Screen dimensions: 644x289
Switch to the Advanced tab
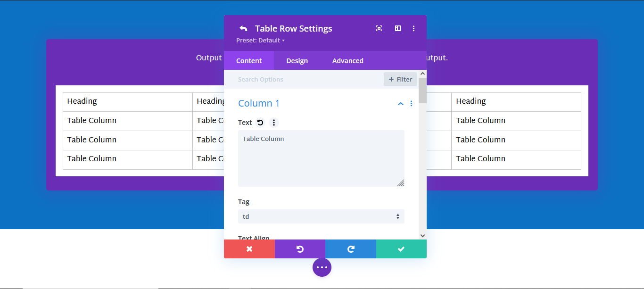[x=348, y=61]
